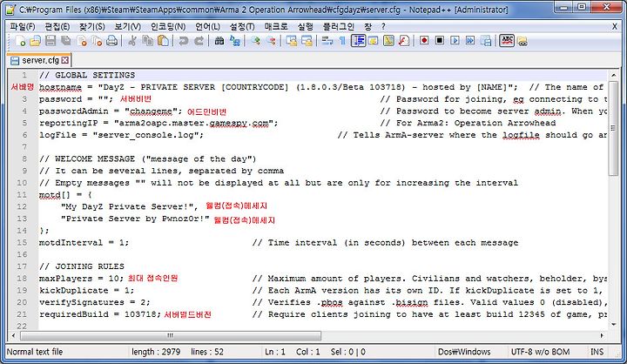Click the Zoom Out magnifier icon

tap(271, 41)
